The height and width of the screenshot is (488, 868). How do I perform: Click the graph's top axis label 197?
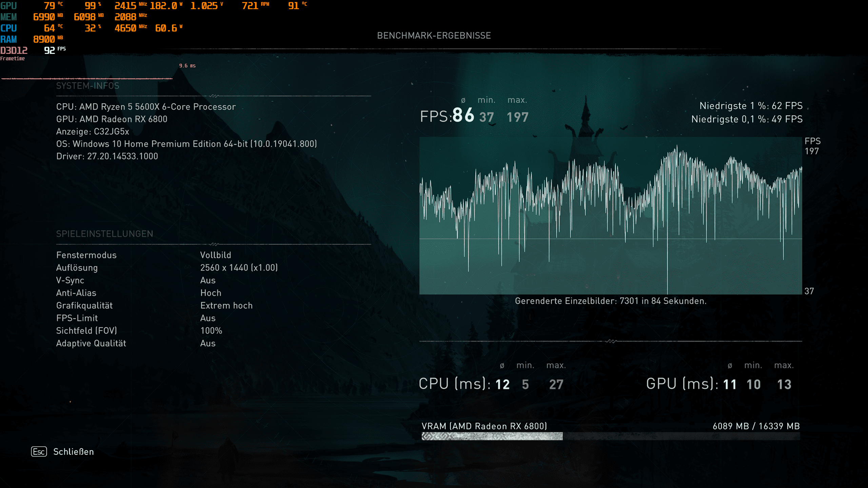[812, 151]
